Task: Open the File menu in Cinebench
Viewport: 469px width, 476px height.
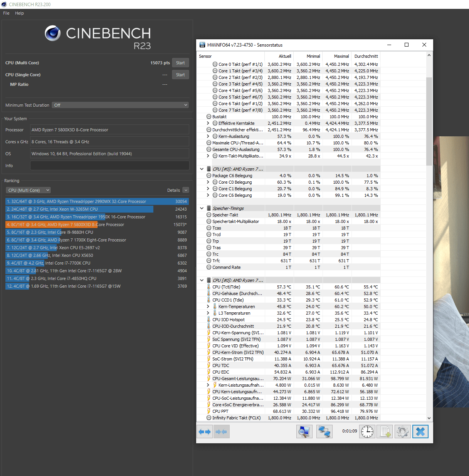Action: [x=6, y=13]
